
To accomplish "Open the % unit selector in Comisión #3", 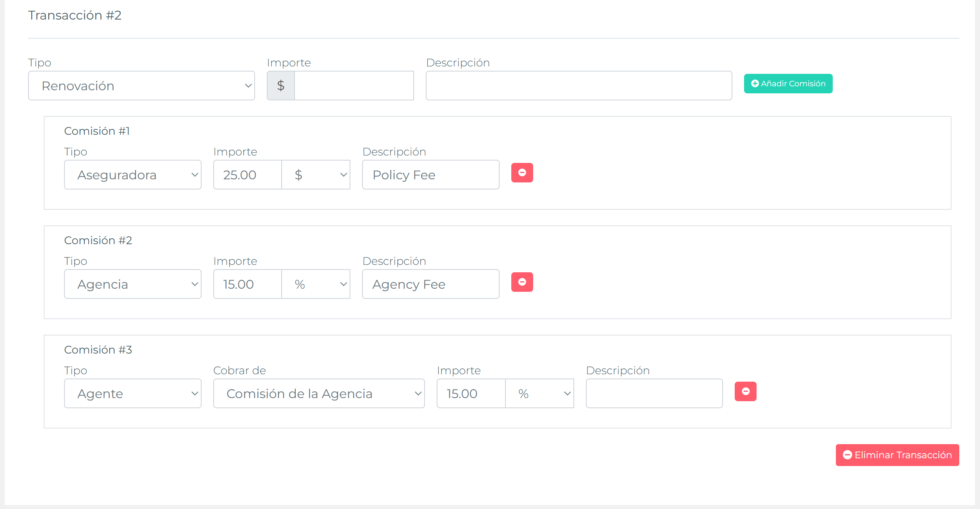I will [539, 394].
